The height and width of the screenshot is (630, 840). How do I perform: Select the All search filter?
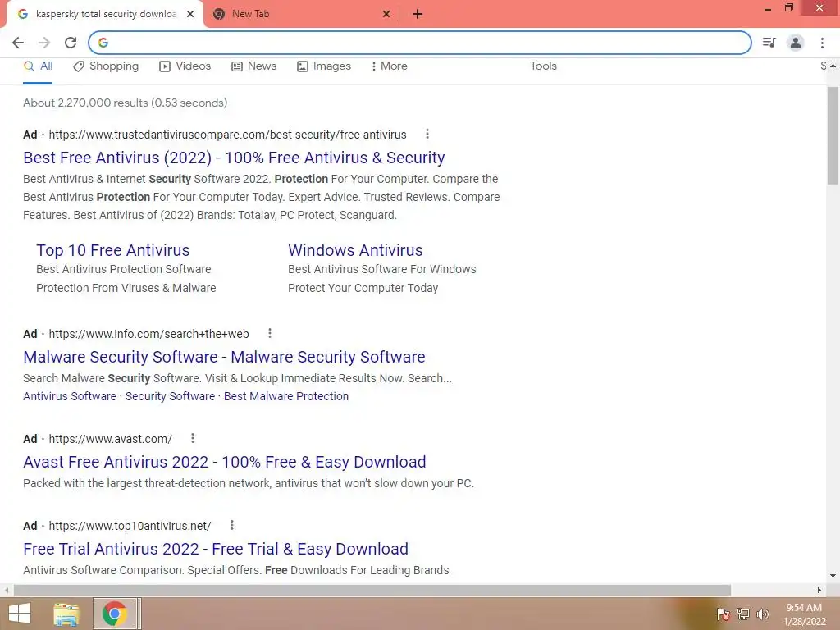38,66
